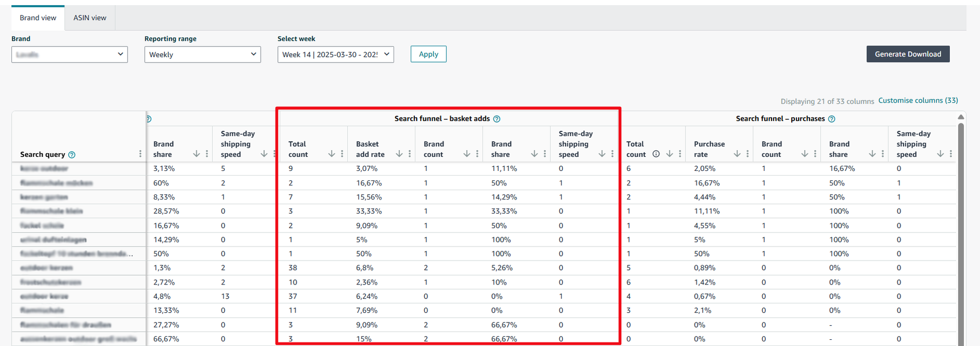Select the 2,05% purchase rate cell
Screen dimensions: 980x346
point(705,168)
